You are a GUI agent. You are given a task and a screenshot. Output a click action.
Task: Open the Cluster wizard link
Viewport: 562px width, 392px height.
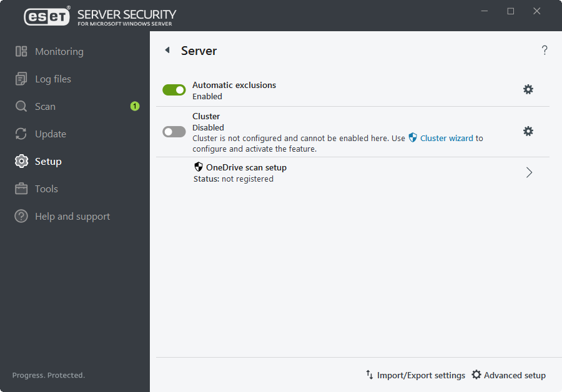pyautogui.click(x=445, y=138)
